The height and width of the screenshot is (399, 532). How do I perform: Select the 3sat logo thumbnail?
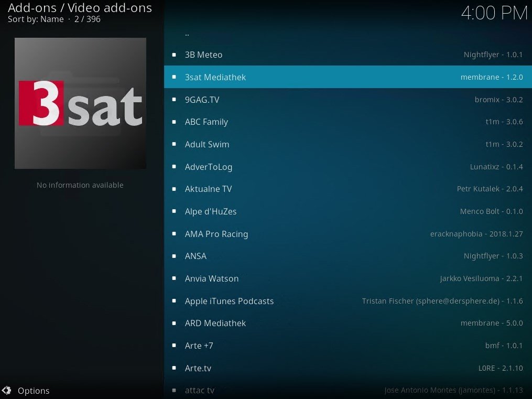[x=80, y=103]
